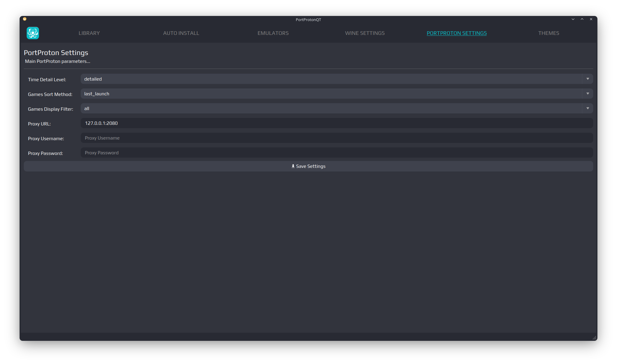The width and height of the screenshot is (617, 364).
Task: Open the Library tab
Action: click(x=89, y=33)
